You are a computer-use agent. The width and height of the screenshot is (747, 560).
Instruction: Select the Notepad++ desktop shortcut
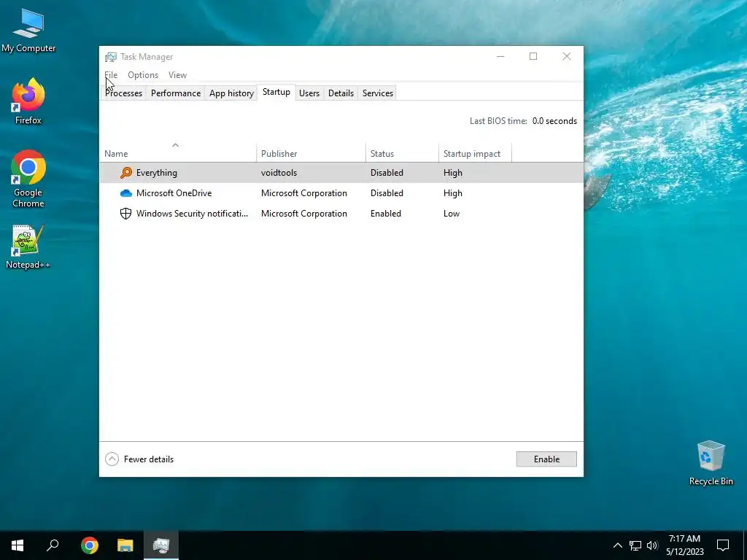[x=28, y=247]
